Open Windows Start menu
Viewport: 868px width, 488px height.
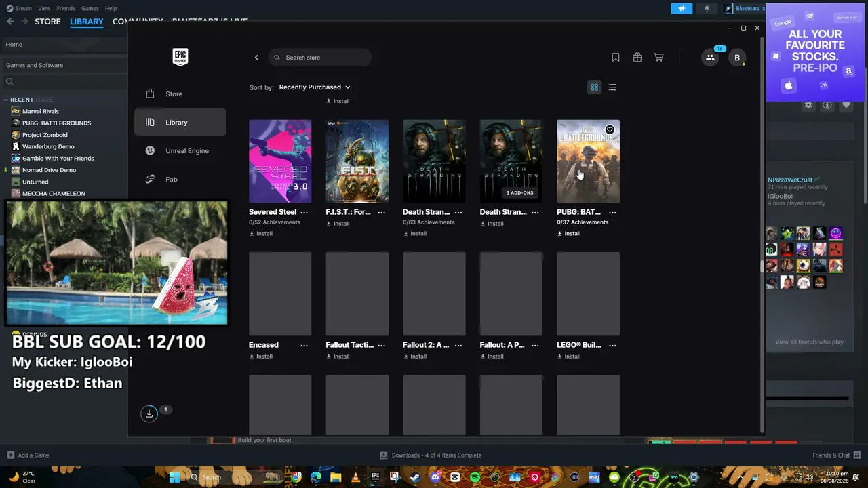(x=174, y=477)
